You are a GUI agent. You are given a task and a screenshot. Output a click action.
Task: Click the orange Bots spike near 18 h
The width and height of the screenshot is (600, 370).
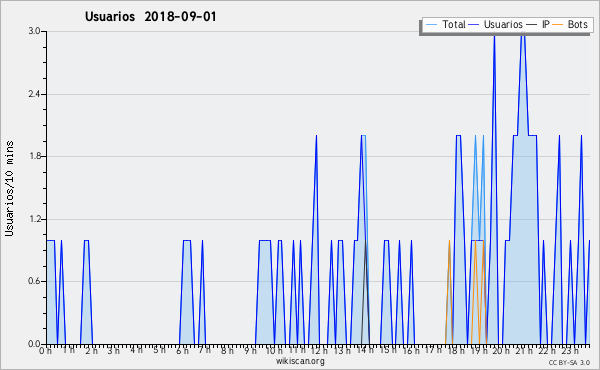[449, 292]
